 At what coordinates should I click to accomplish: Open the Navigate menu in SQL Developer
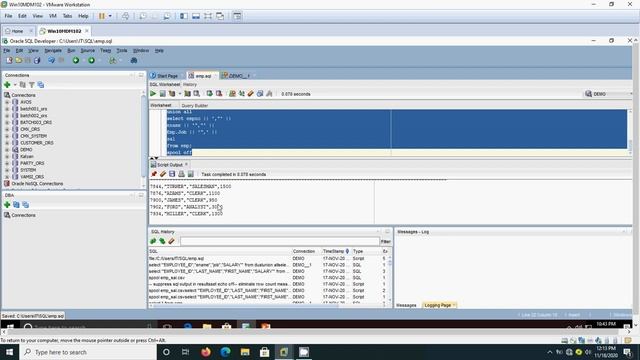(53, 51)
